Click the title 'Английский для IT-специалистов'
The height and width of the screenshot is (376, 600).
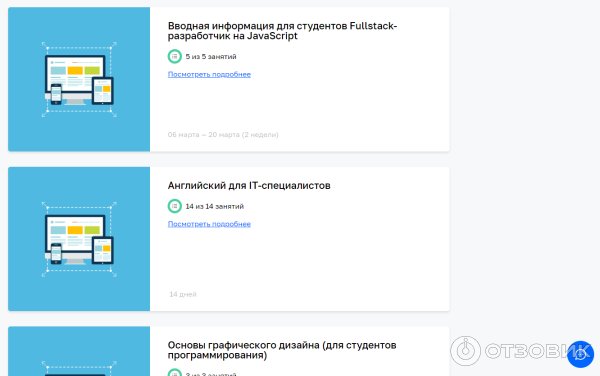[x=249, y=186]
